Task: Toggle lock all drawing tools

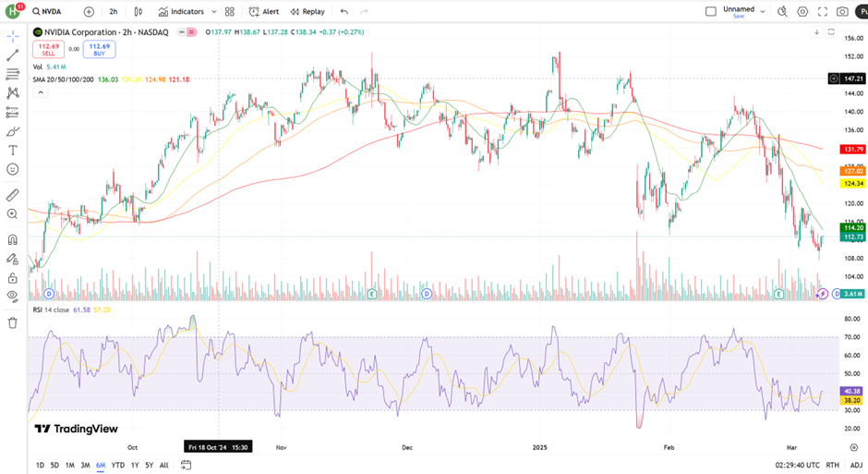Action: pyautogui.click(x=13, y=277)
